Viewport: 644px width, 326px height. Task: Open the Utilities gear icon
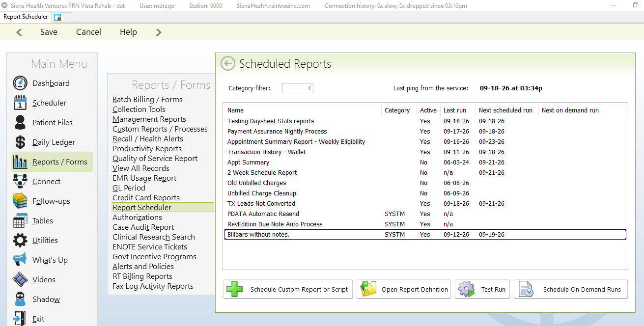click(x=20, y=240)
